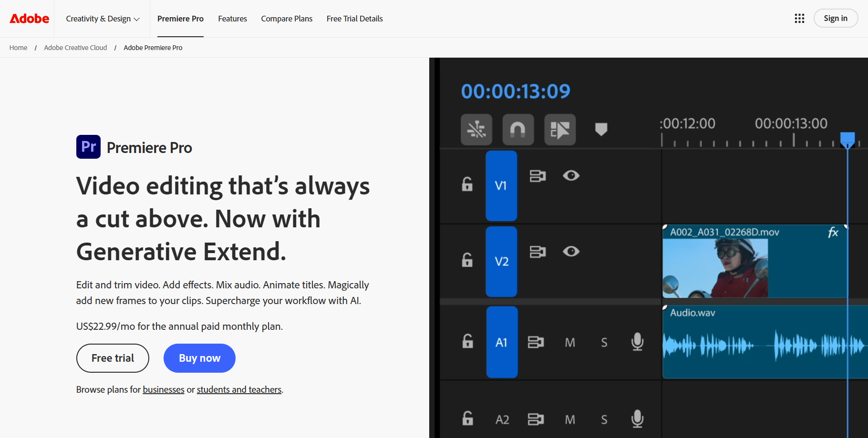
Task: Open the Compare Plans nav tab
Action: pyautogui.click(x=287, y=19)
